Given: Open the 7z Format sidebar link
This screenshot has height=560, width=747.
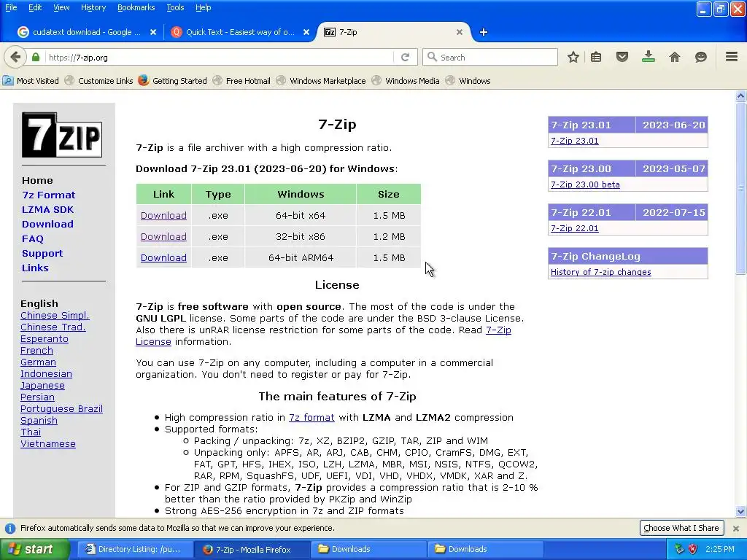Looking at the screenshot, I should pos(49,195).
